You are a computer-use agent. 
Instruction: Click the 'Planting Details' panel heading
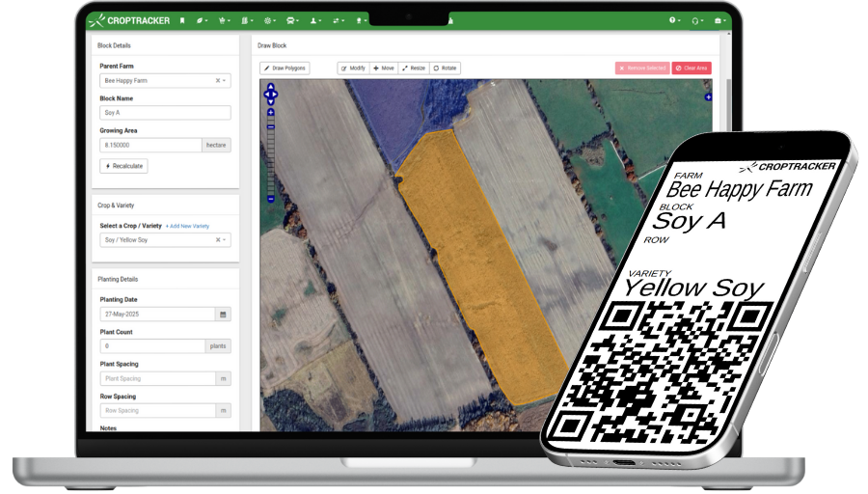118,279
